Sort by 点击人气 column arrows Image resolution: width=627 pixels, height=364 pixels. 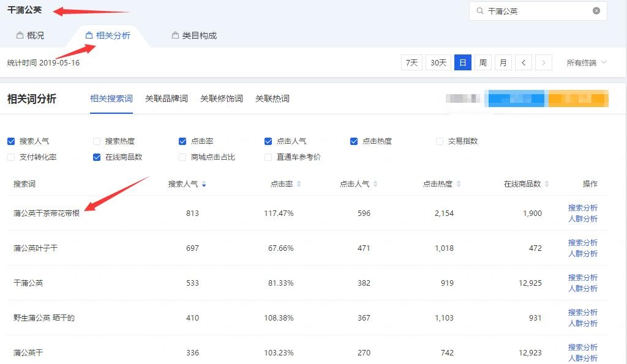tap(375, 184)
